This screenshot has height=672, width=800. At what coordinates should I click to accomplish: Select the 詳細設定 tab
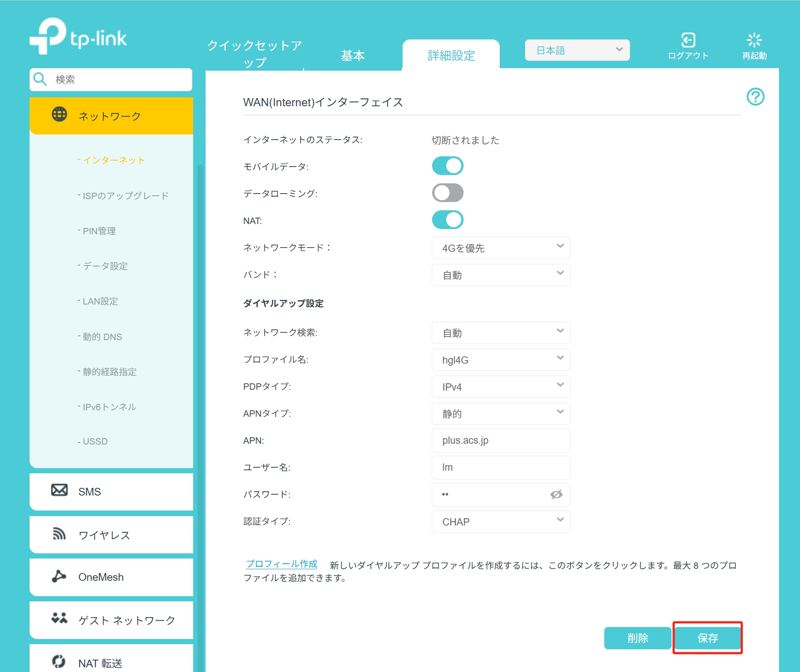[451, 55]
